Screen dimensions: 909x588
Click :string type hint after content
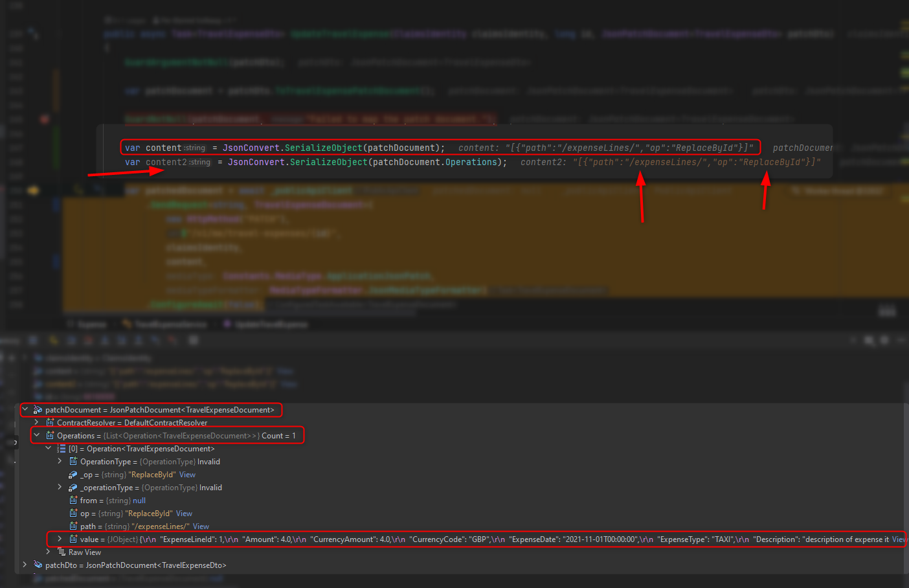[x=194, y=148]
